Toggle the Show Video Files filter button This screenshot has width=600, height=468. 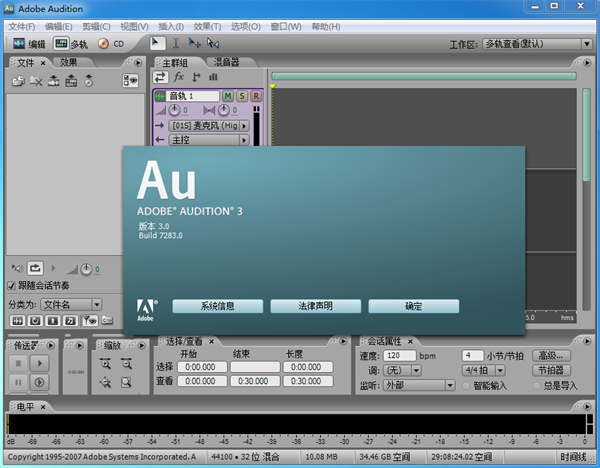coord(53,321)
